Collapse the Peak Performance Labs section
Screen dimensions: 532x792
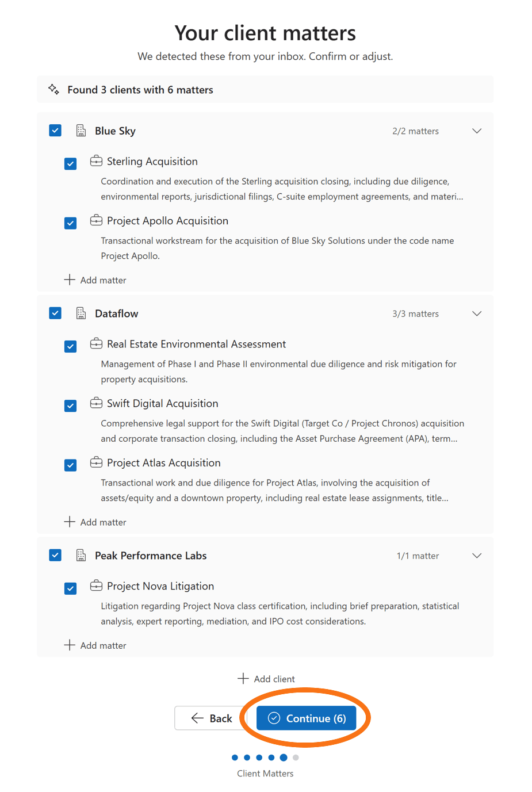[x=477, y=556]
